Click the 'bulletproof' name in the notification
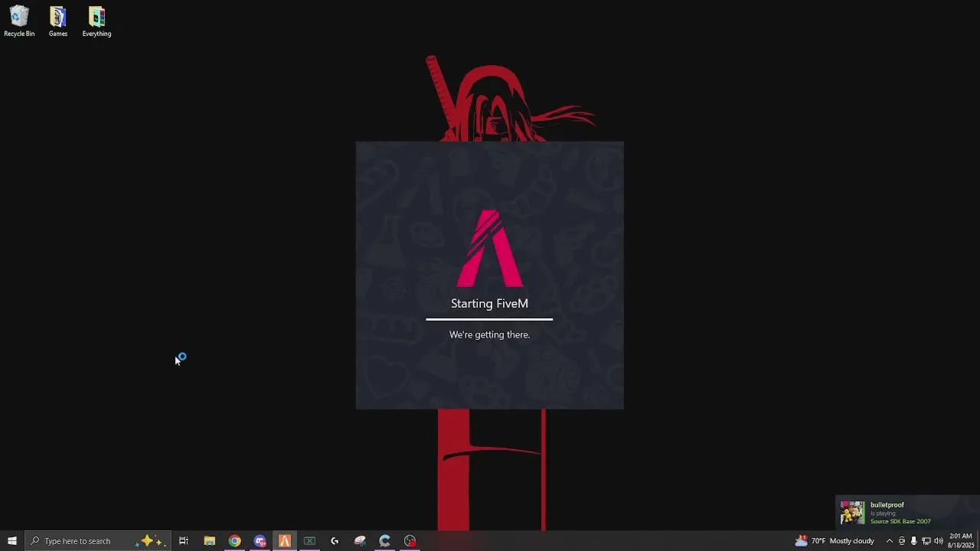The image size is (980, 551). (887, 505)
